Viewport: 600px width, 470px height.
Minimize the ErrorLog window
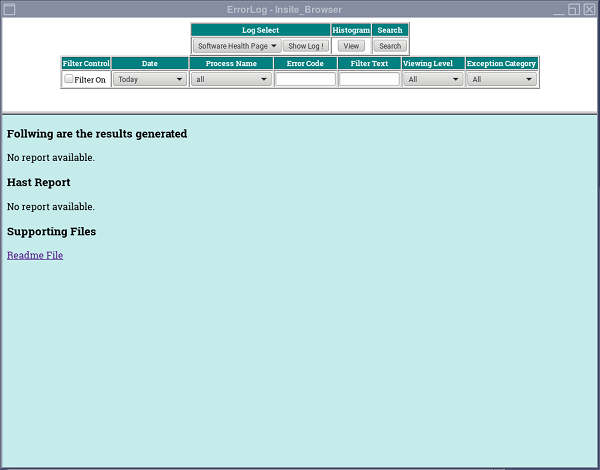[557, 8]
